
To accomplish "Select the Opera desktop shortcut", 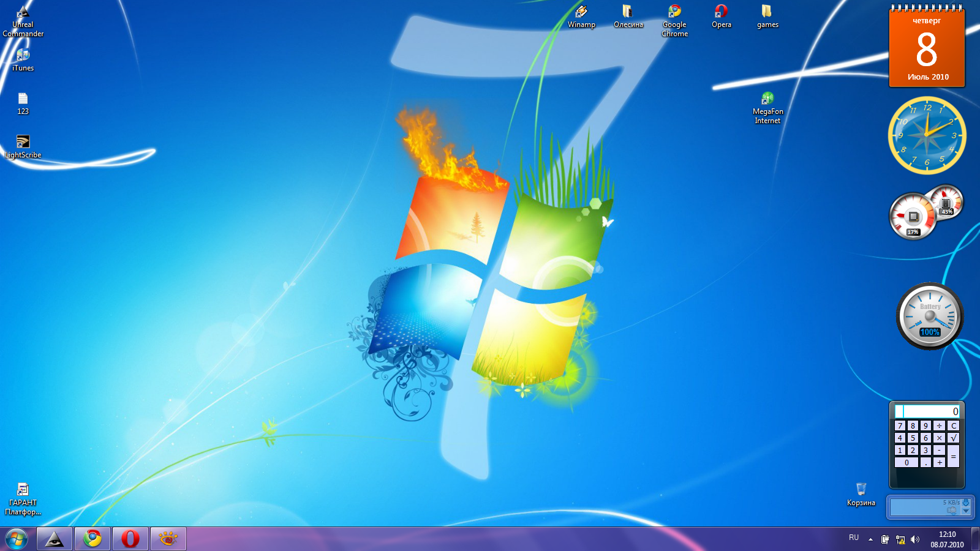I will pos(721,17).
